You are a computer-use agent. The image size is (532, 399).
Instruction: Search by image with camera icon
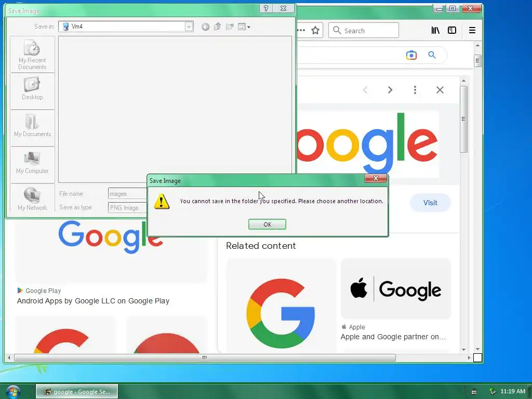411,55
